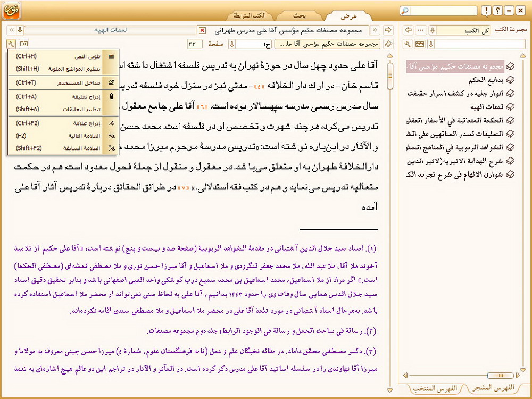
Task: Click the left arrow button in books panel
Action: coord(409,30)
